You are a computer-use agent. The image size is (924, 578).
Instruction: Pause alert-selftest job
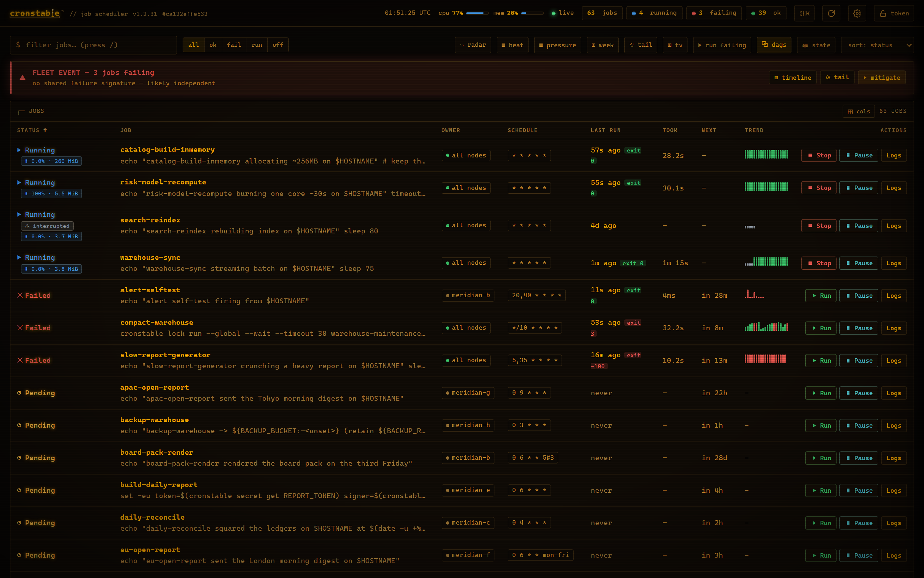tap(859, 296)
